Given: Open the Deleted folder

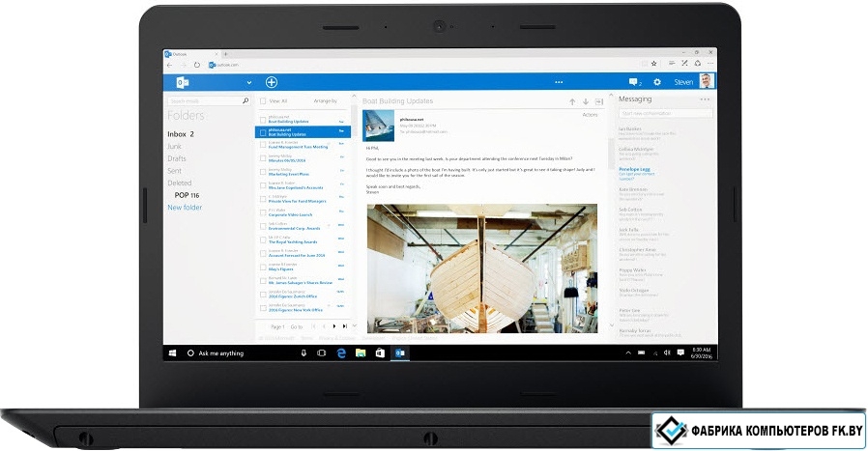Looking at the screenshot, I should click(x=180, y=183).
